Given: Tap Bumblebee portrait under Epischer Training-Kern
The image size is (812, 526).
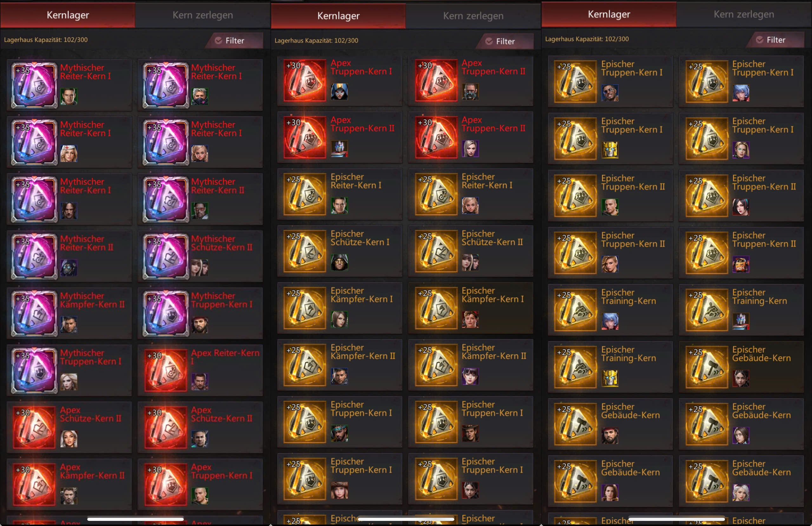Looking at the screenshot, I should pyautogui.click(x=610, y=378).
